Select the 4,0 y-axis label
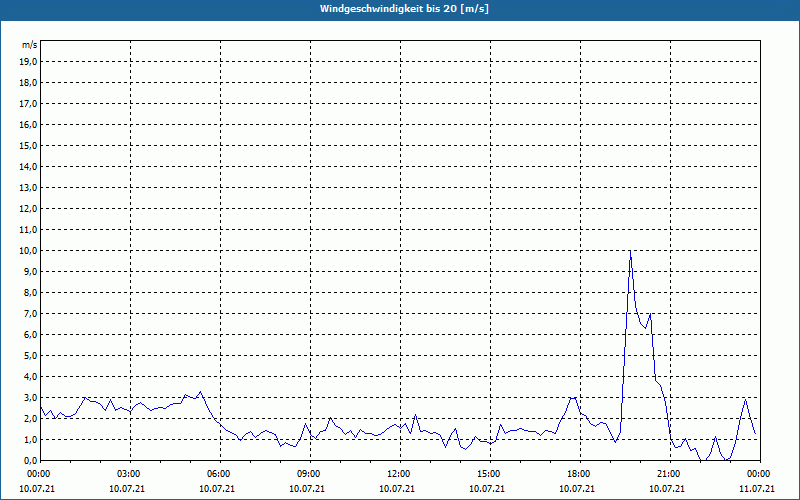Screen dimensions: 800x500 [x=30, y=377]
